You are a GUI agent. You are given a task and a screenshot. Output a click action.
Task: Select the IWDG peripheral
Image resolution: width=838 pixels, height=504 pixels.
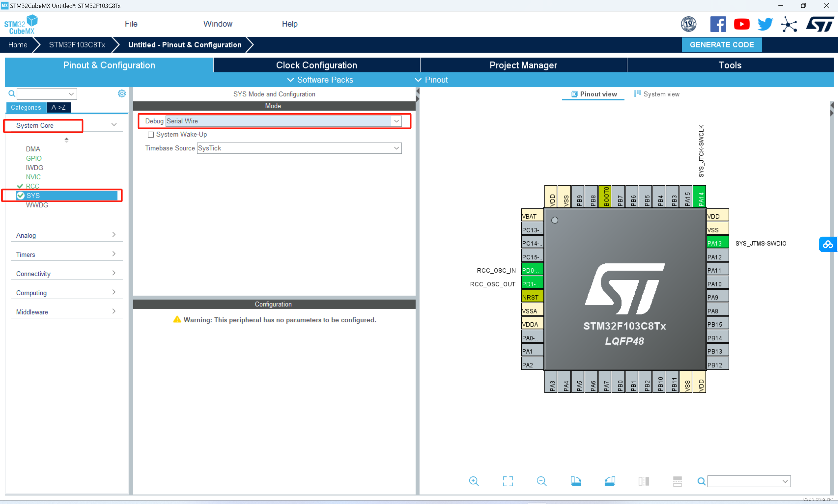point(34,168)
